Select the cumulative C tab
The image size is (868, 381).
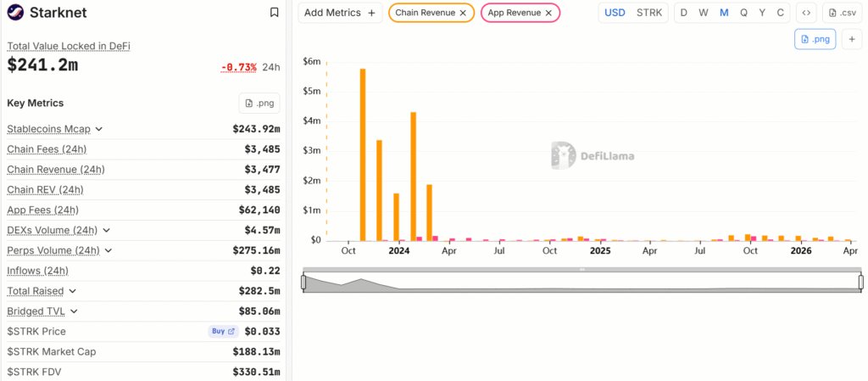pyautogui.click(x=781, y=13)
